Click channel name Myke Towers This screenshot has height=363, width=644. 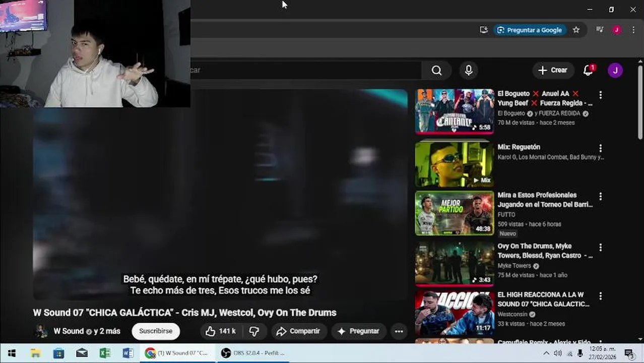click(514, 266)
